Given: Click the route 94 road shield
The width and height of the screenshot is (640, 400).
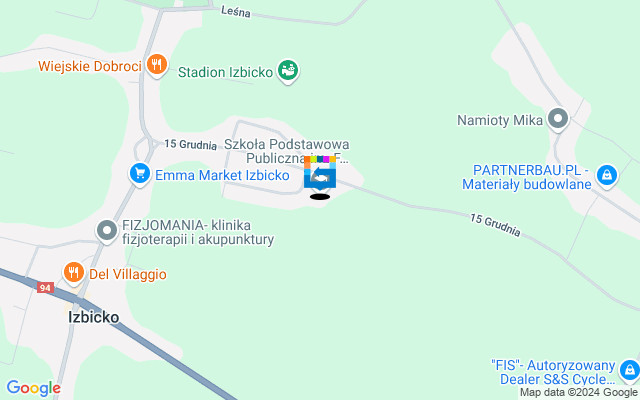Looking at the screenshot, I should pos(45,288).
